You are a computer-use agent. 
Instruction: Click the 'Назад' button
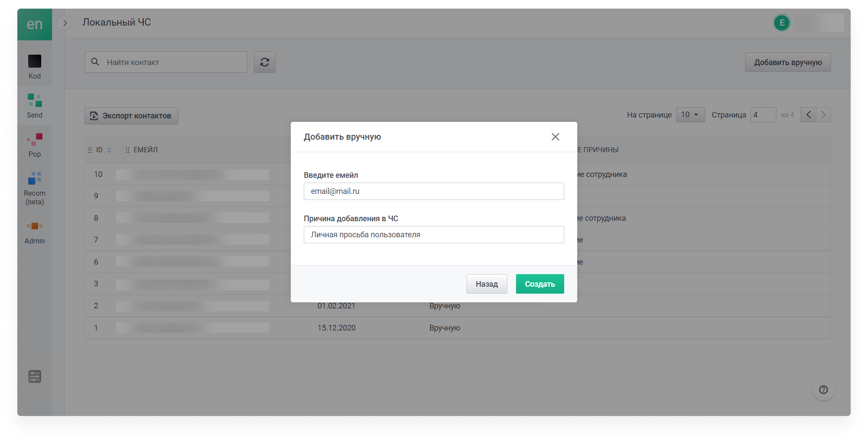(x=487, y=284)
